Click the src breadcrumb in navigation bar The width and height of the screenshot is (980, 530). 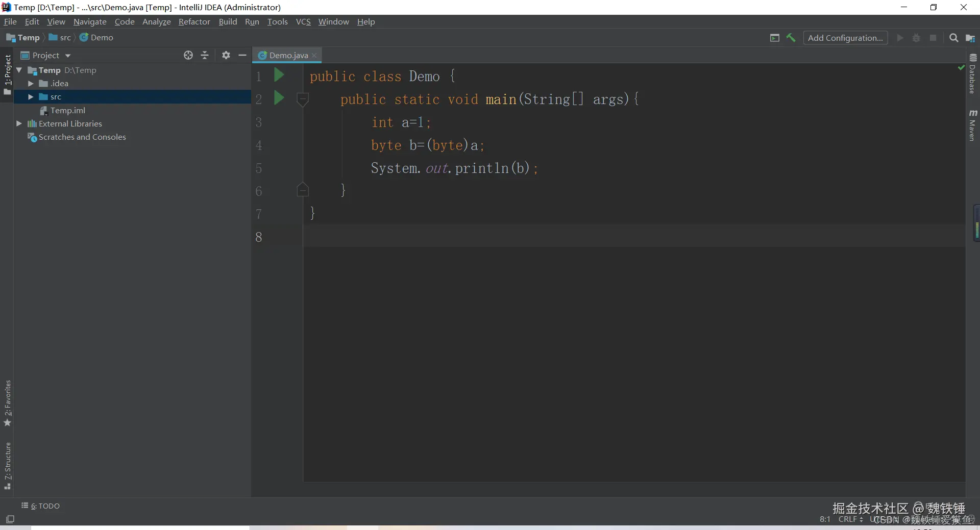pos(60,38)
